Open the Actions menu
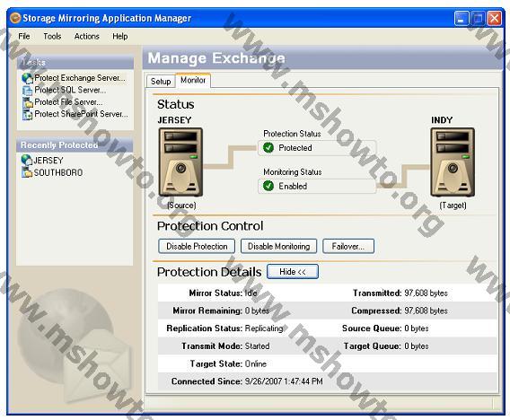Screen dimensions: 510x420 coord(86,36)
